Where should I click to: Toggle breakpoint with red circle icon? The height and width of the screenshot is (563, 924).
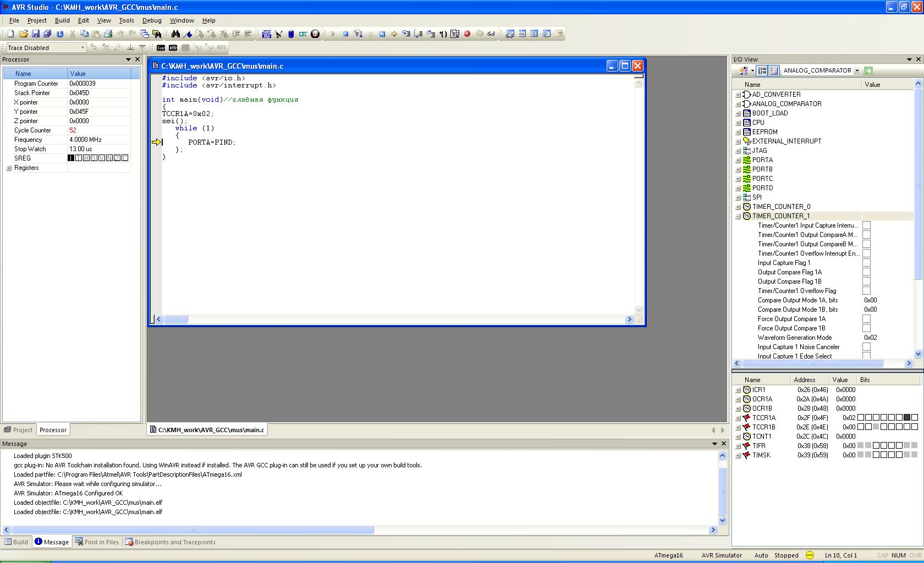tap(467, 34)
